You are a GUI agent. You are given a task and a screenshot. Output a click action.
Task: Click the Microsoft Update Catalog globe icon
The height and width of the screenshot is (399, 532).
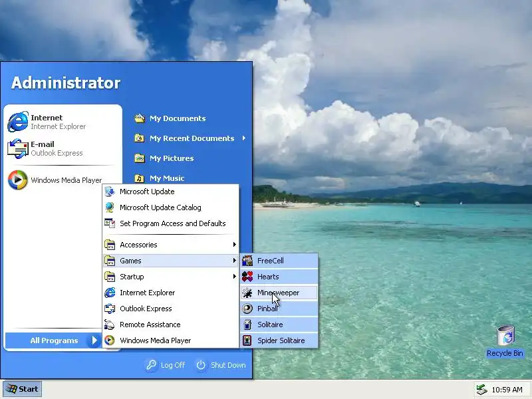(x=110, y=207)
